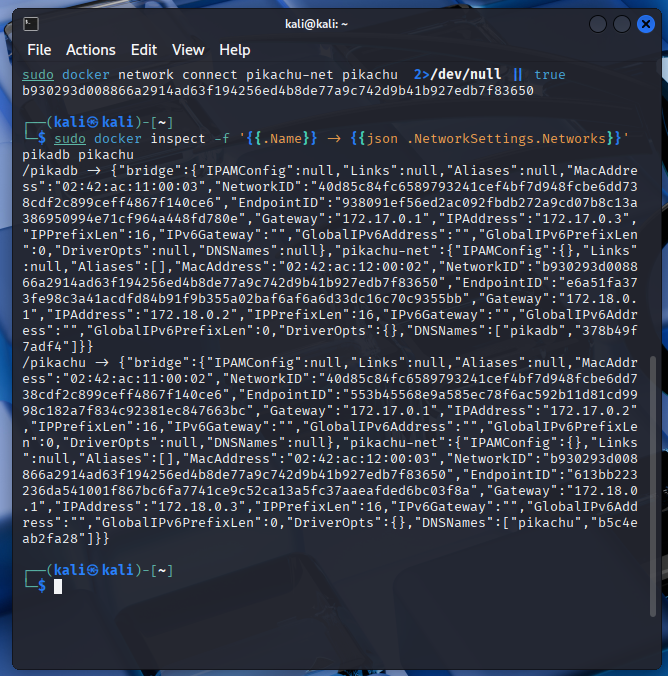Open the View menu
The image size is (668, 676).
coord(188,50)
